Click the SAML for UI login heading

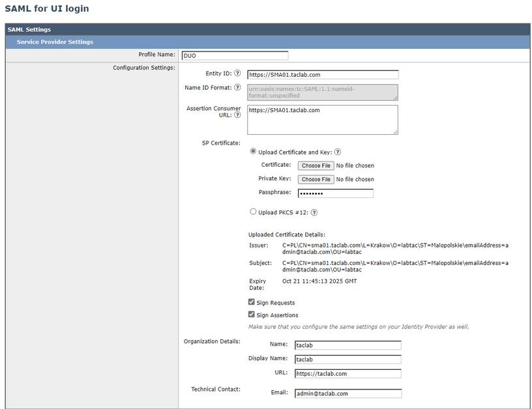(x=47, y=8)
